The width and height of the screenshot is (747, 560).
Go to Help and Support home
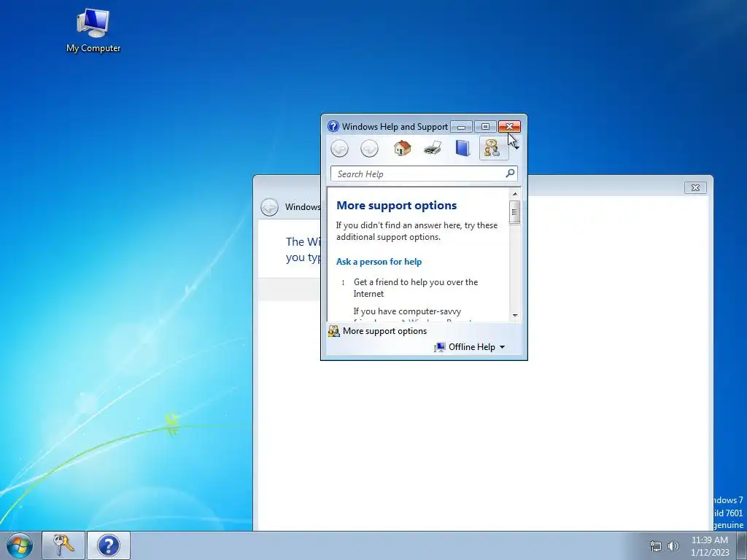pyautogui.click(x=403, y=148)
